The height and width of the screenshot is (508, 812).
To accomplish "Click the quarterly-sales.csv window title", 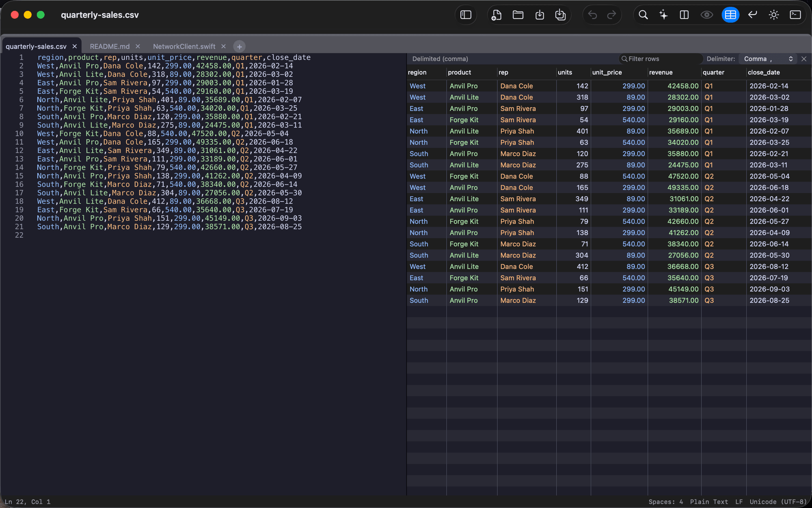I will (100, 15).
